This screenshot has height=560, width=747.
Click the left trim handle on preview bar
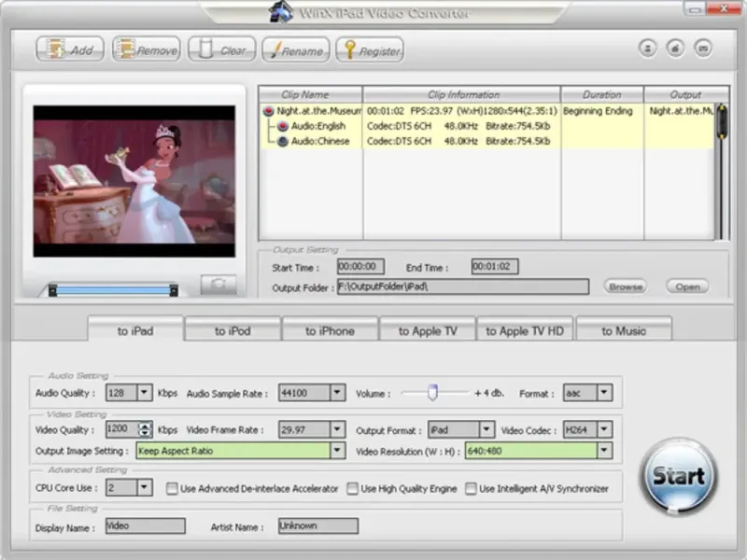(53, 290)
